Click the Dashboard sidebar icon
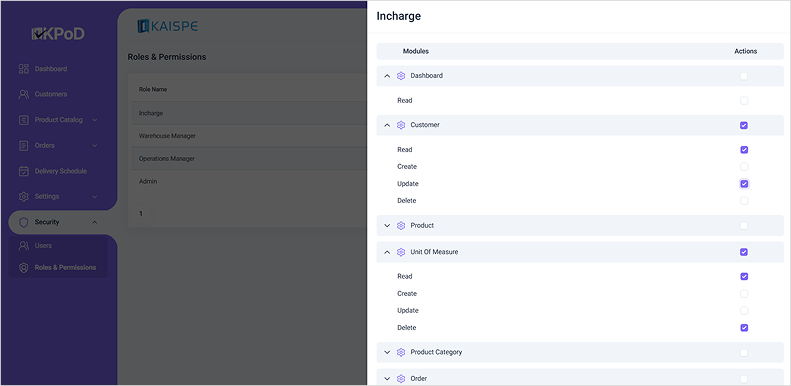The width and height of the screenshot is (791, 386). click(x=24, y=69)
